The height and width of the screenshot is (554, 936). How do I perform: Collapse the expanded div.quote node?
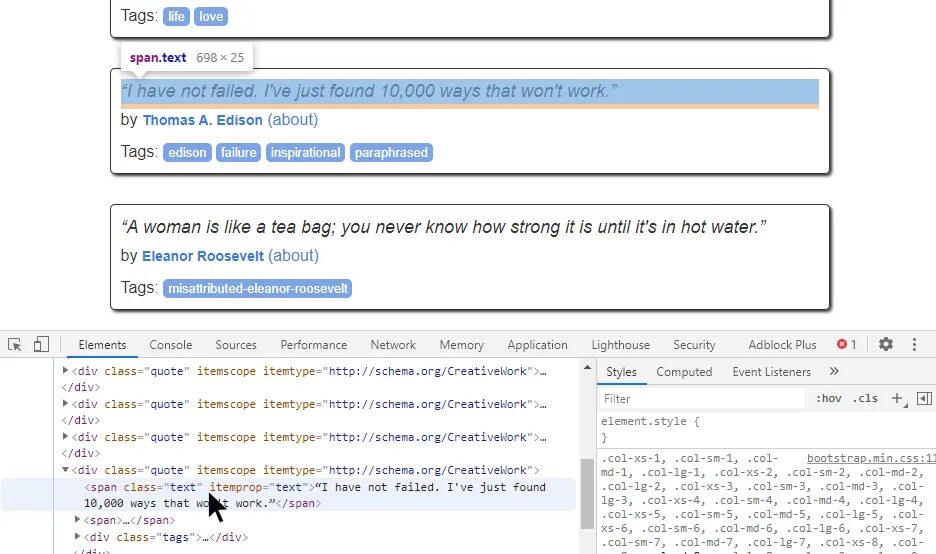pos(65,470)
